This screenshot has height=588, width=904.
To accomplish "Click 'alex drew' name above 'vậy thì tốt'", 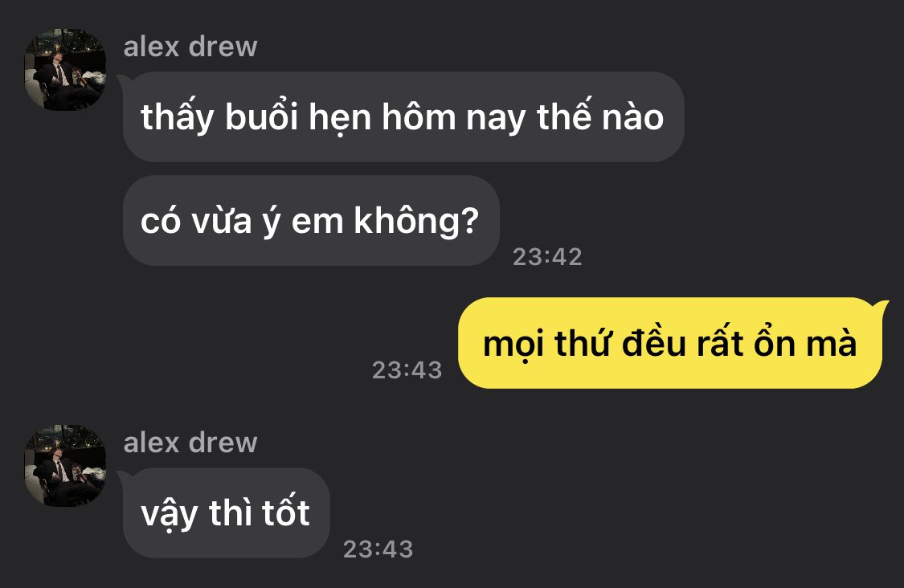I will 190,443.
